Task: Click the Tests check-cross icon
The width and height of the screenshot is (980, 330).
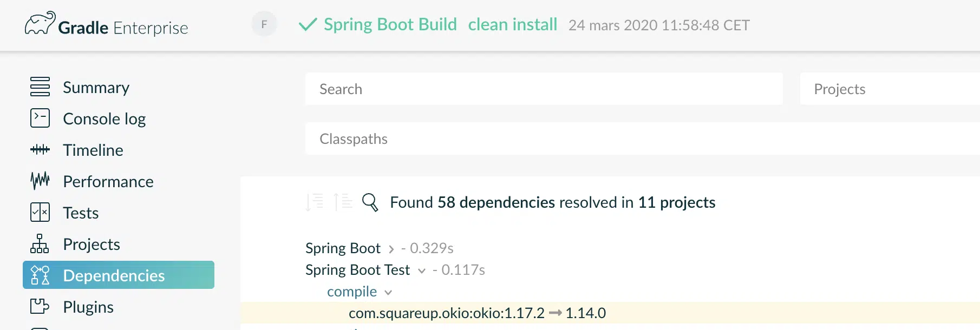Action: [40, 212]
